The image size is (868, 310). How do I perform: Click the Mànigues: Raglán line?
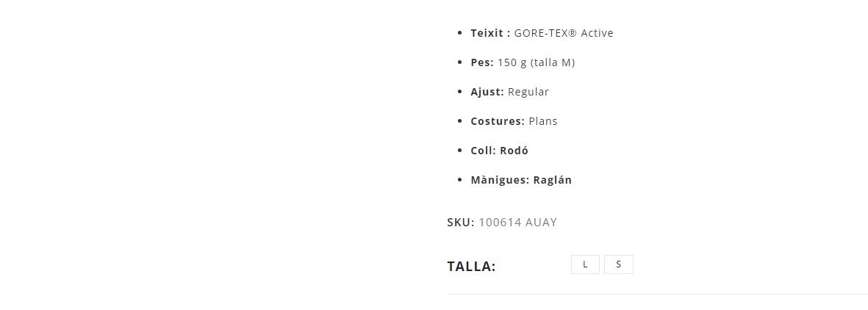pyautogui.click(x=520, y=180)
